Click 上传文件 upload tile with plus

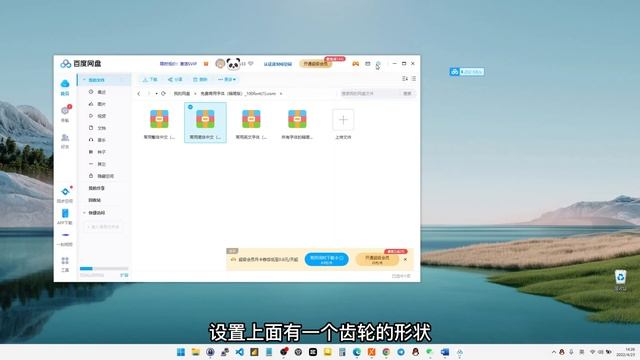click(343, 124)
